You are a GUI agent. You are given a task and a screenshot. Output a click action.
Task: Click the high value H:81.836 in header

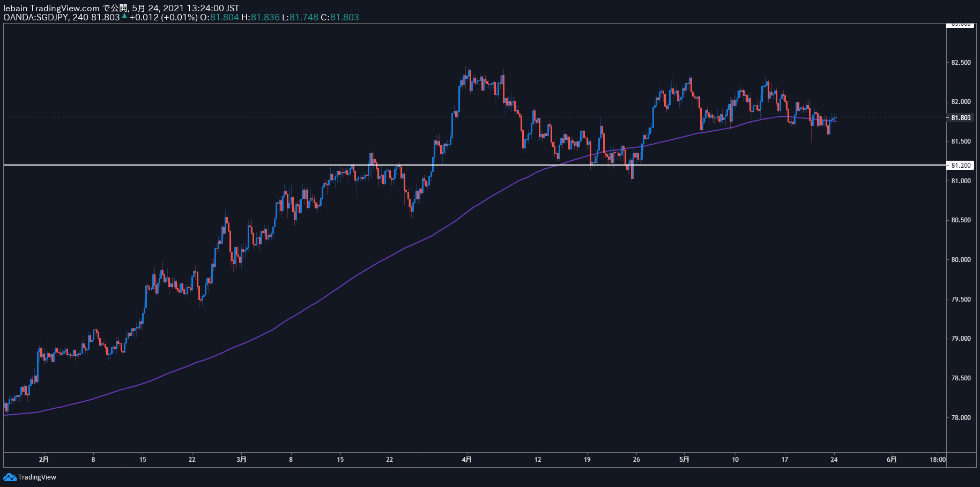(x=261, y=17)
